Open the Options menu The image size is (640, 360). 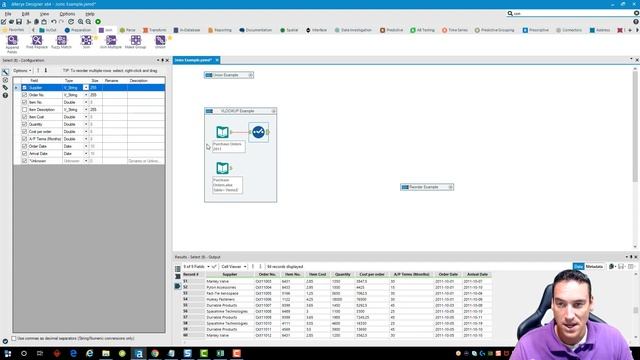67,14
